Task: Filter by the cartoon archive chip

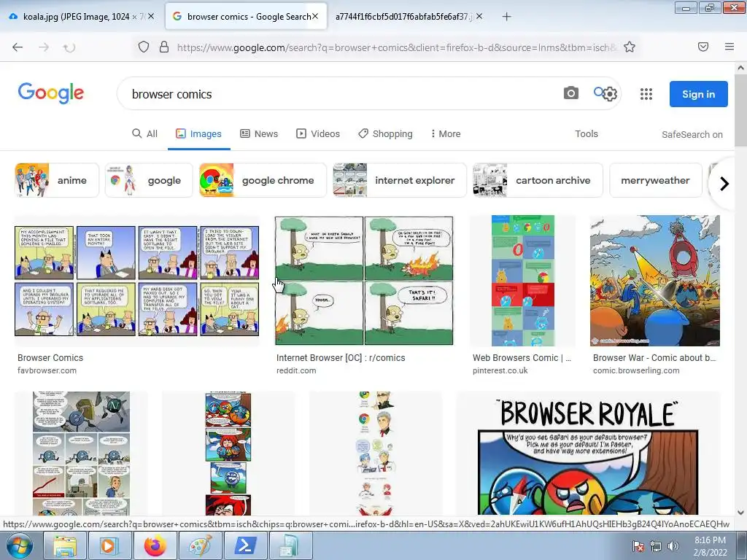Action: click(538, 180)
